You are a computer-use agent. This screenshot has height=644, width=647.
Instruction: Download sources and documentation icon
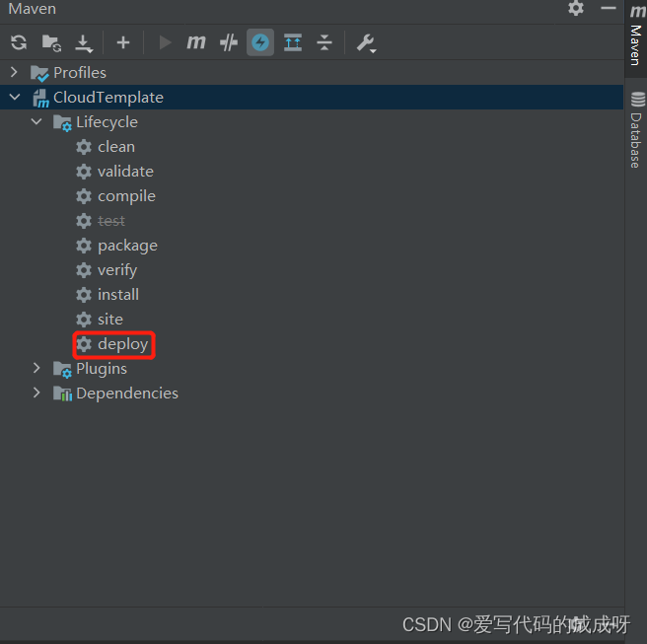pyautogui.click(x=84, y=43)
